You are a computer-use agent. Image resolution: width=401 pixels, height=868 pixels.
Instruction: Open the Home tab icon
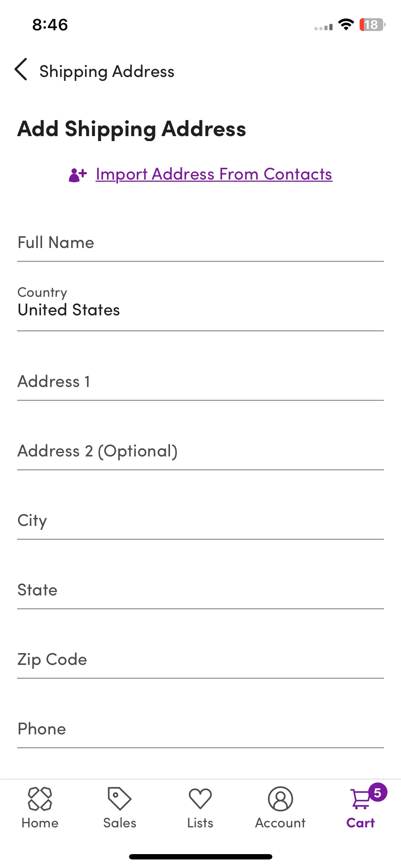[x=40, y=799]
